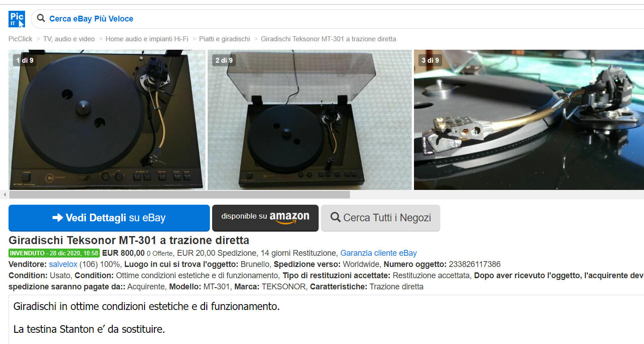Open the Giradischi Teksonor MT-301 breadcrumb

pos(328,39)
